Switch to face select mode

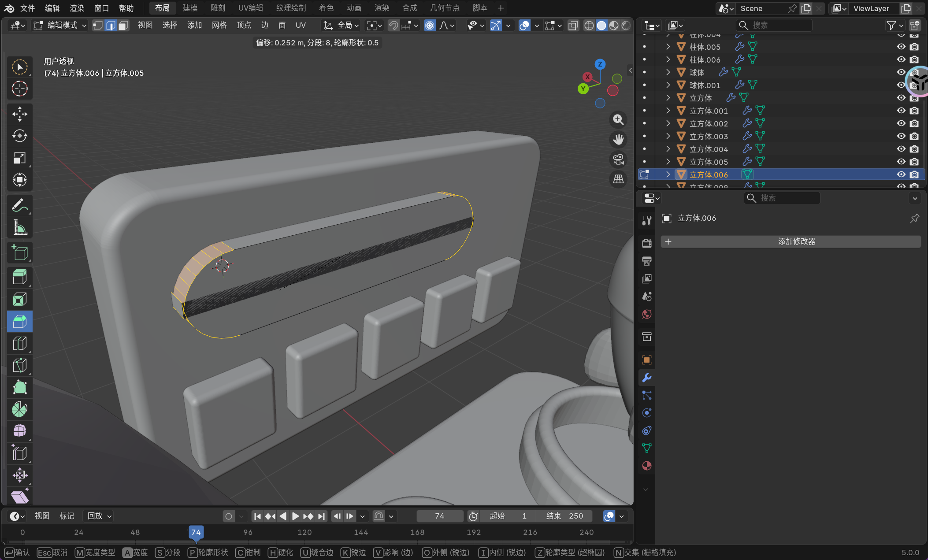[123, 26]
